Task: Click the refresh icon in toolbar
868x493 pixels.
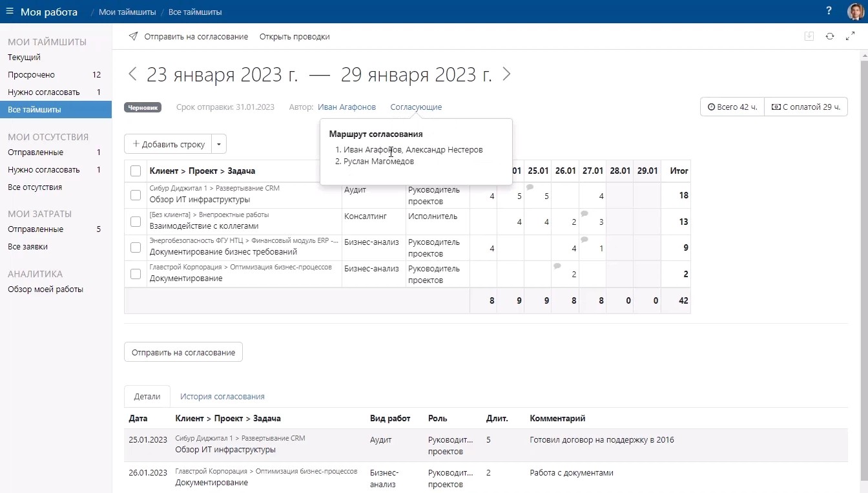Action: click(830, 37)
